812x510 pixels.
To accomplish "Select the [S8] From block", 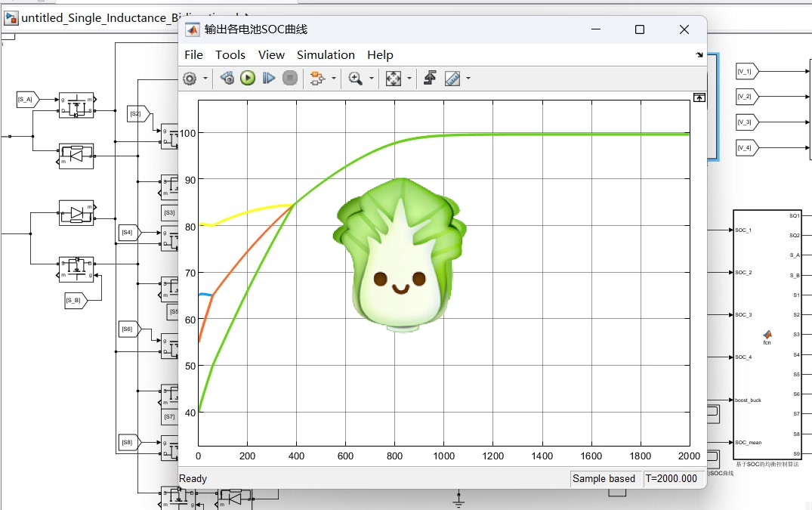I will pos(129,442).
